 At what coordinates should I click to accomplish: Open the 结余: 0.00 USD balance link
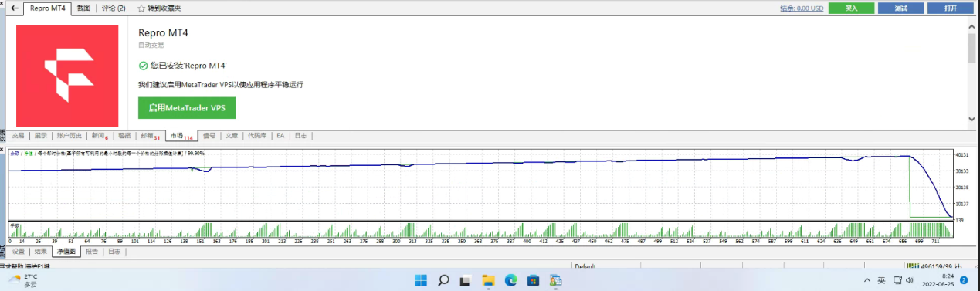(802, 8)
